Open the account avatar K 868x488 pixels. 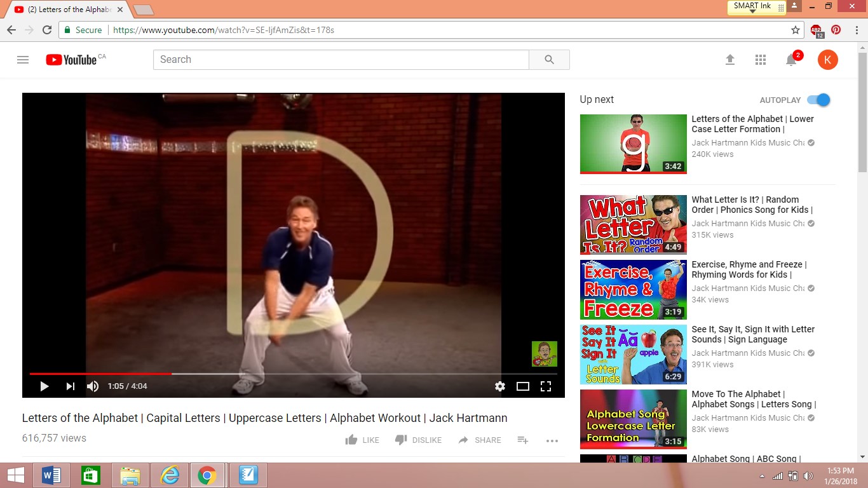828,60
